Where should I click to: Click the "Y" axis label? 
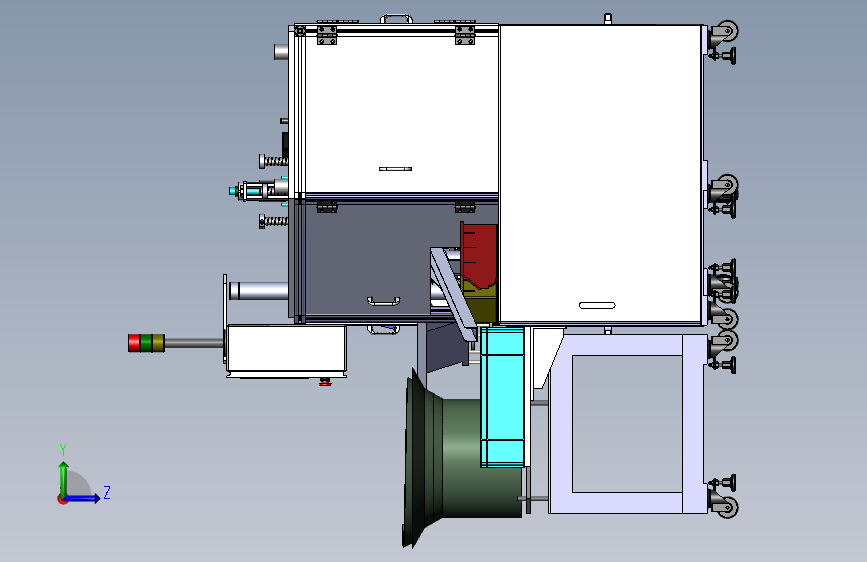coord(63,449)
